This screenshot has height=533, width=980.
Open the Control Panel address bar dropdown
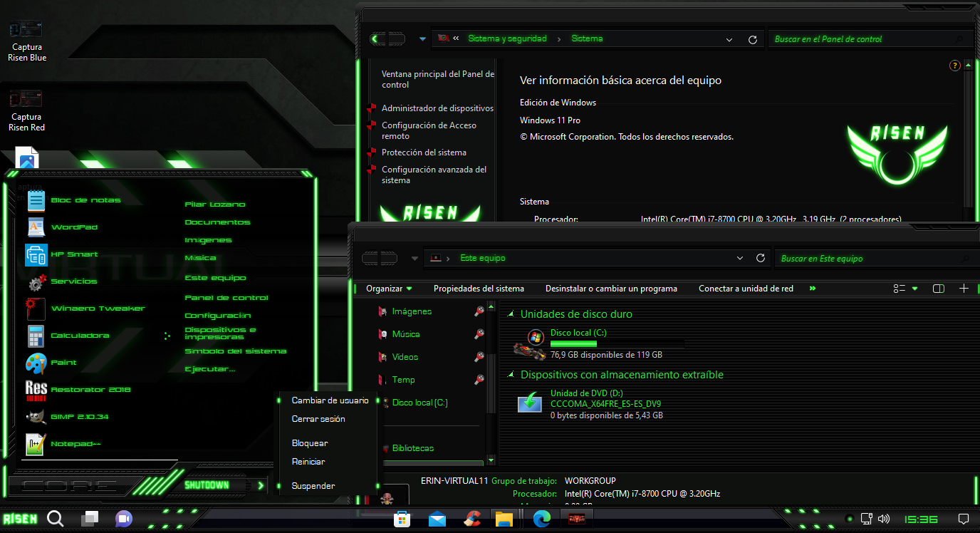click(x=729, y=39)
